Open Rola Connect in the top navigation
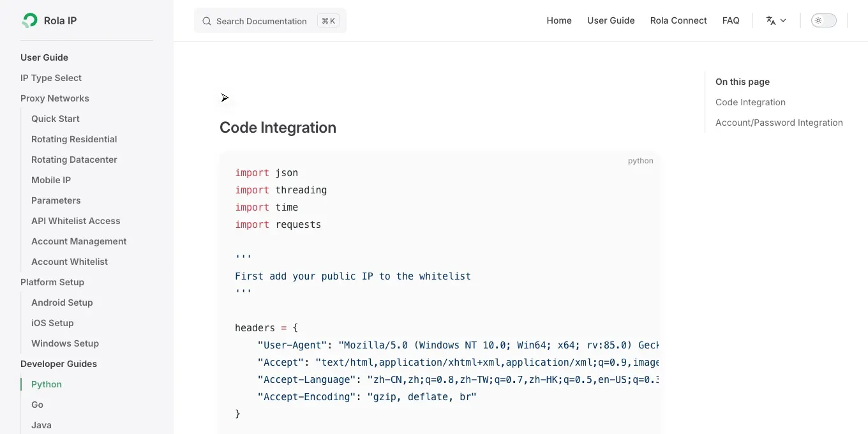 (x=678, y=20)
